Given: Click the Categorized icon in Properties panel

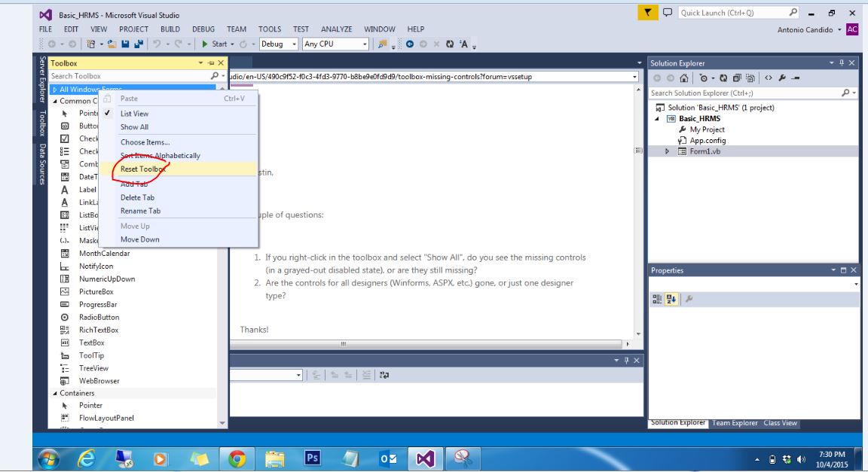Looking at the screenshot, I should (657, 299).
